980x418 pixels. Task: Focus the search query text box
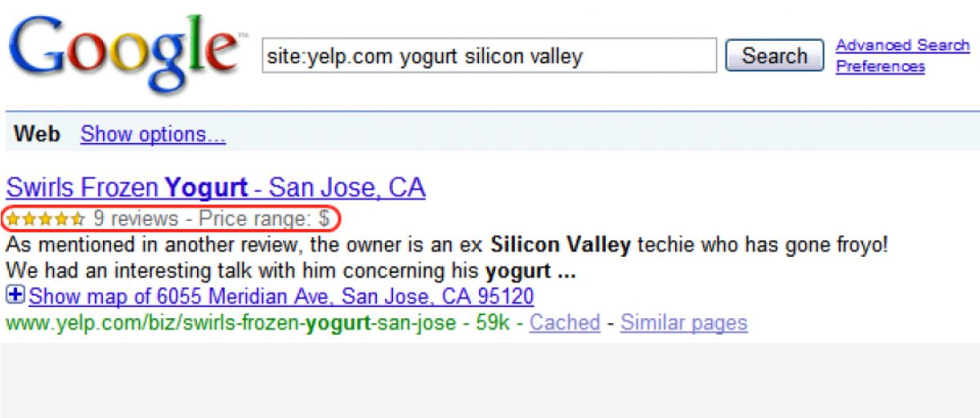489,56
